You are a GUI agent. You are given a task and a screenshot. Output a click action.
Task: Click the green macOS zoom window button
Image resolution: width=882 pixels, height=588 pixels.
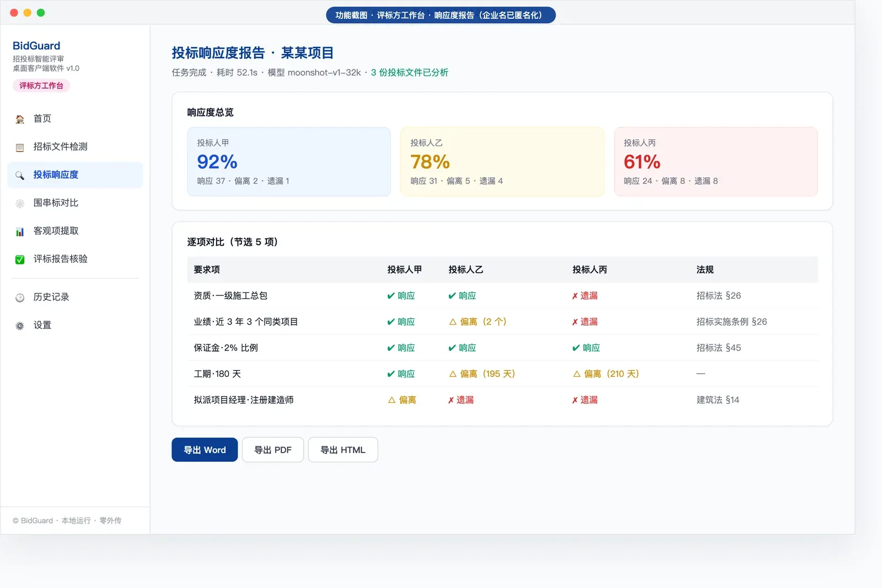[41, 13]
